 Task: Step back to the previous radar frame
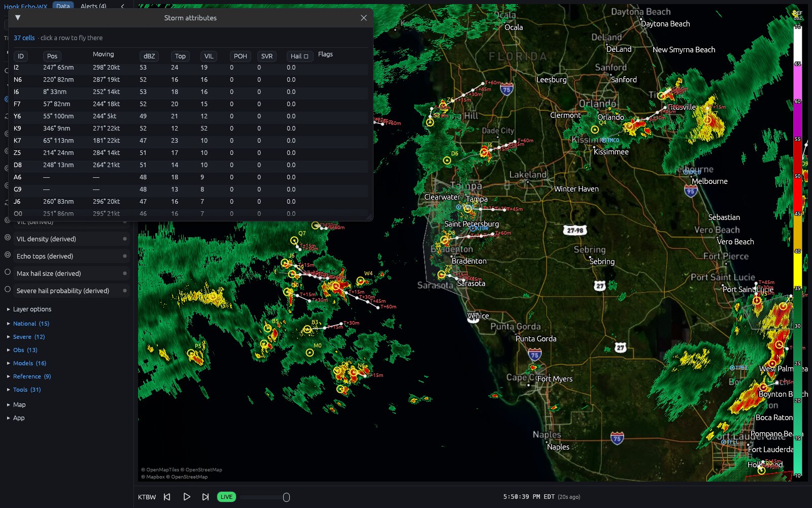click(x=167, y=497)
